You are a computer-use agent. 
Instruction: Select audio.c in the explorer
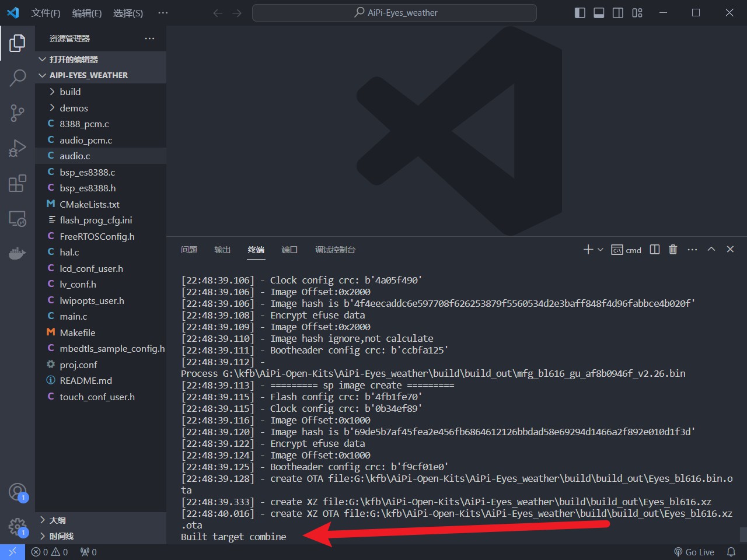click(100, 156)
